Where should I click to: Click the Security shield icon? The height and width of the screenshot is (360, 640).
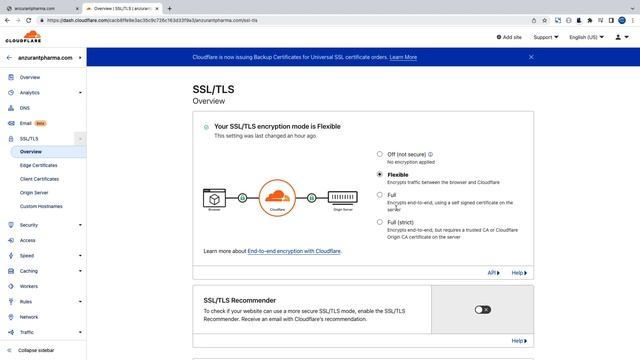click(x=11, y=225)
